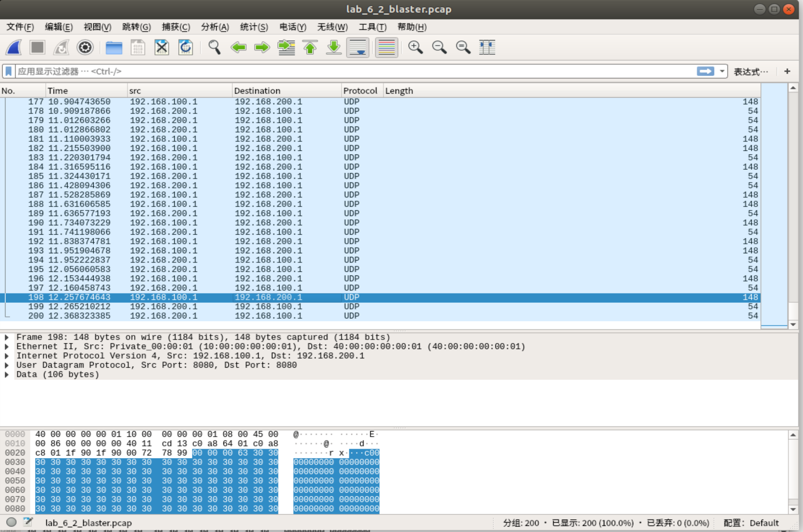Click the stop capture square icon
This screenshot has height=532, width=803.
click(x=38, y=47)
